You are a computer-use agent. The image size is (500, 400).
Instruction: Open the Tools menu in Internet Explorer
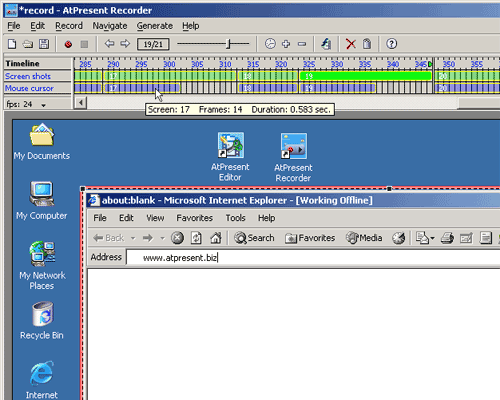click(x=236, y=218)
